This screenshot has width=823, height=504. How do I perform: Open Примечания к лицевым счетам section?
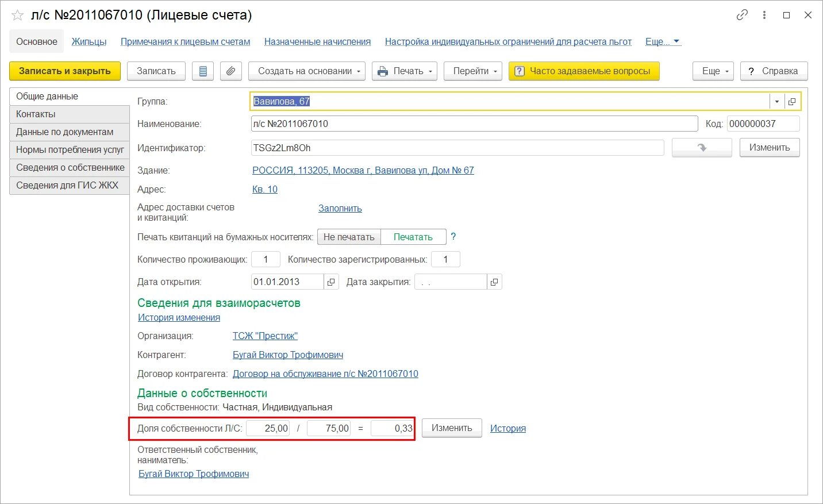[x=185, y=41]
